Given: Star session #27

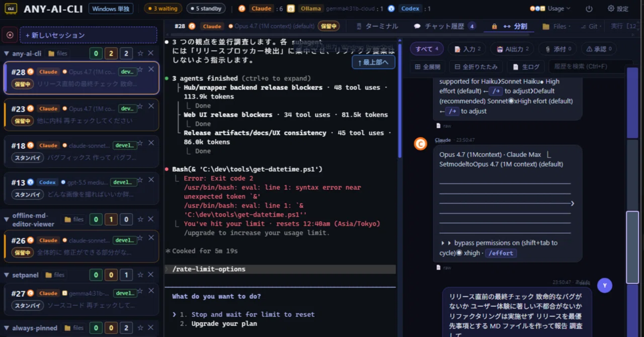Looking at the screenshot, I should click(x=140, y=291).
